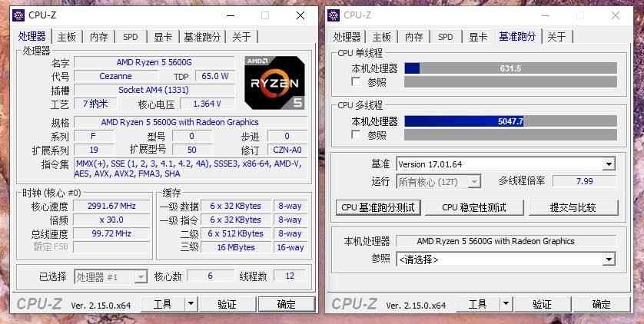Image resolution: width=644 pixels, height=324 pixels.
Task: Click 扩展型号 value 50
Action: click(192, 150)
